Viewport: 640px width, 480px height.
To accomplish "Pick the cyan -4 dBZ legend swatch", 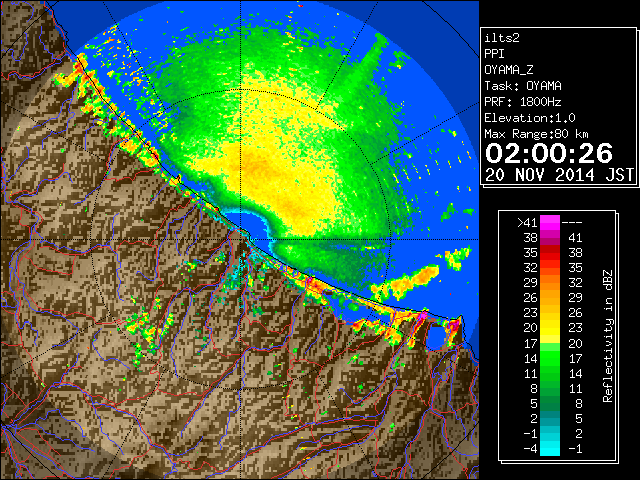I will tap(550, 449).
